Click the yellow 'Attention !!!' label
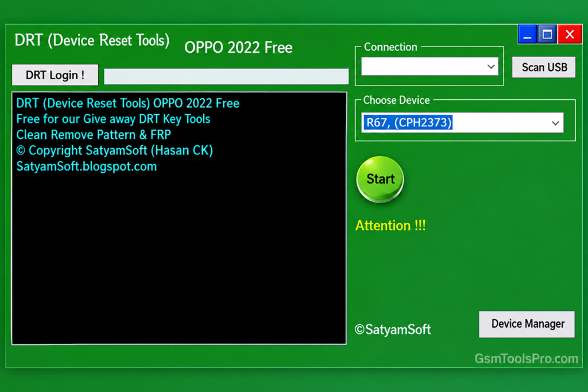The height and width of the screenshot is (392, 588). click(x=390, y=226)
